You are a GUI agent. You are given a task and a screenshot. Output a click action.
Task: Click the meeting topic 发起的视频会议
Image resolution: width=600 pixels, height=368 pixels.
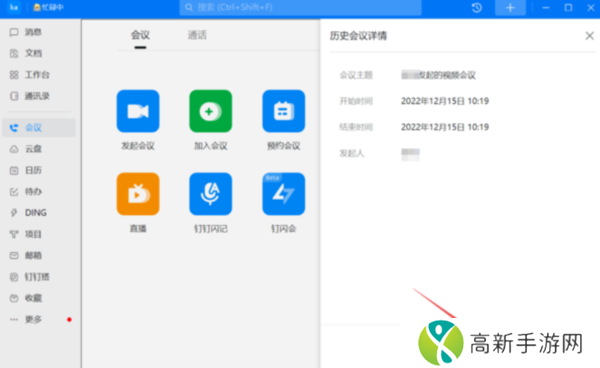click(438, 75)
